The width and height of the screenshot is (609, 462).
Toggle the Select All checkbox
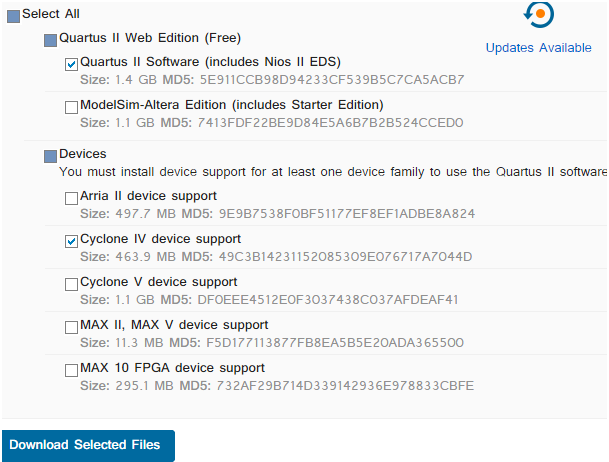point(14,16)
